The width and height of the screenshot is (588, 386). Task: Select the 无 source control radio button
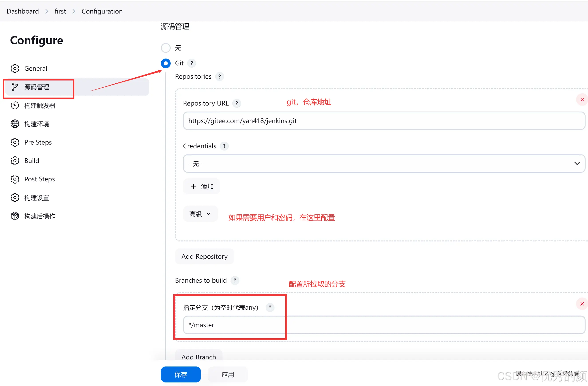click(x=166, y=48)
